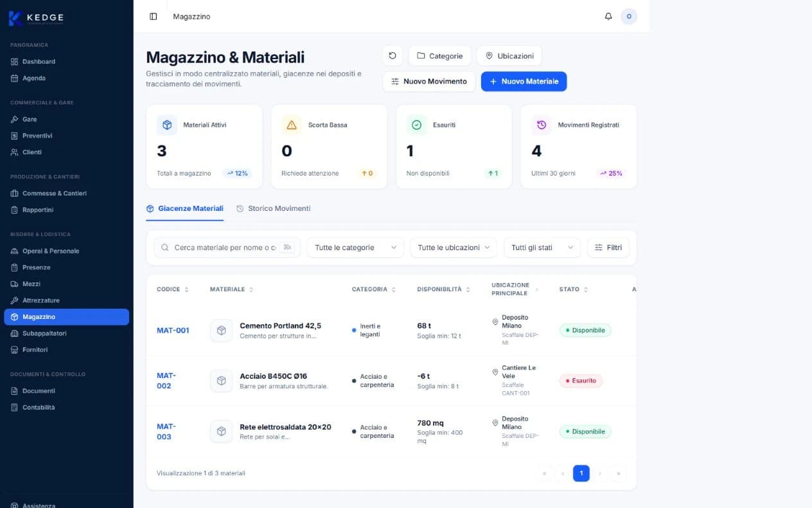This screenshot has width=812, height=508.
Task: Click the "-6 t" availability value
Action: pyautogui.click(x=423, y=376)
